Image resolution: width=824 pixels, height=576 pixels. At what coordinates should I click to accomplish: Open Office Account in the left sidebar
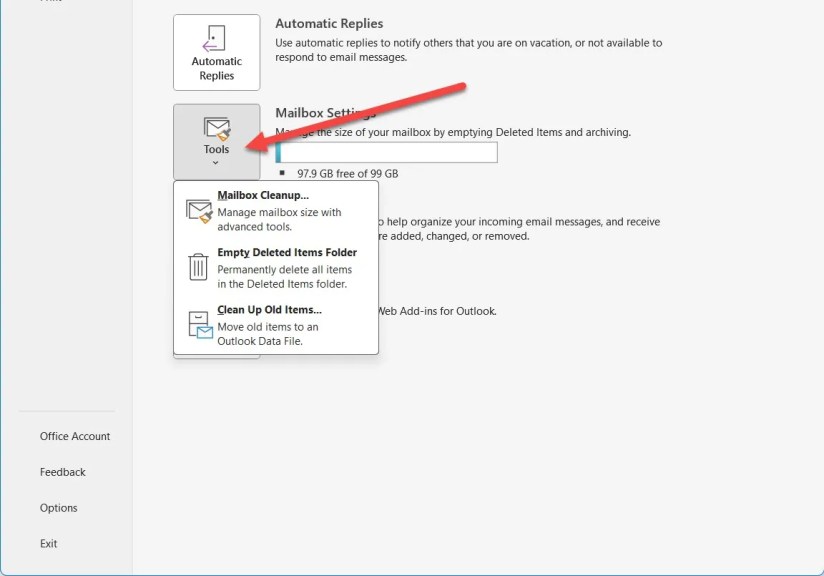click(75, 436)
